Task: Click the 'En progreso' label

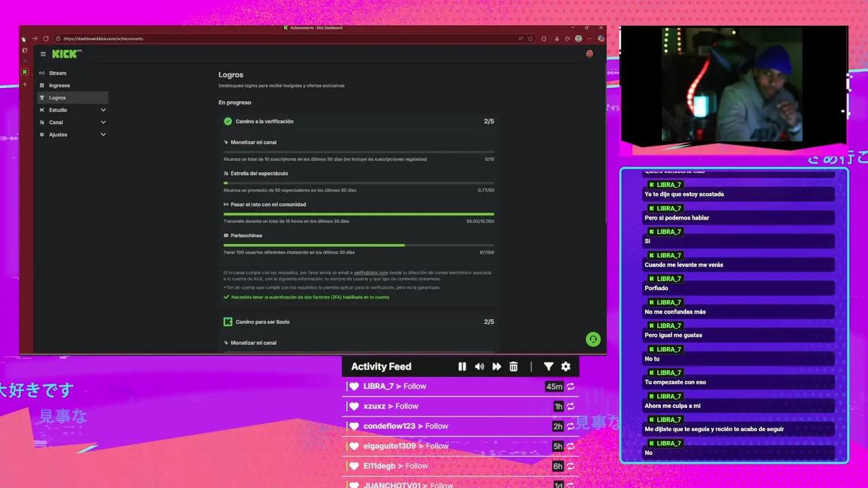Action: click(235, 102)
